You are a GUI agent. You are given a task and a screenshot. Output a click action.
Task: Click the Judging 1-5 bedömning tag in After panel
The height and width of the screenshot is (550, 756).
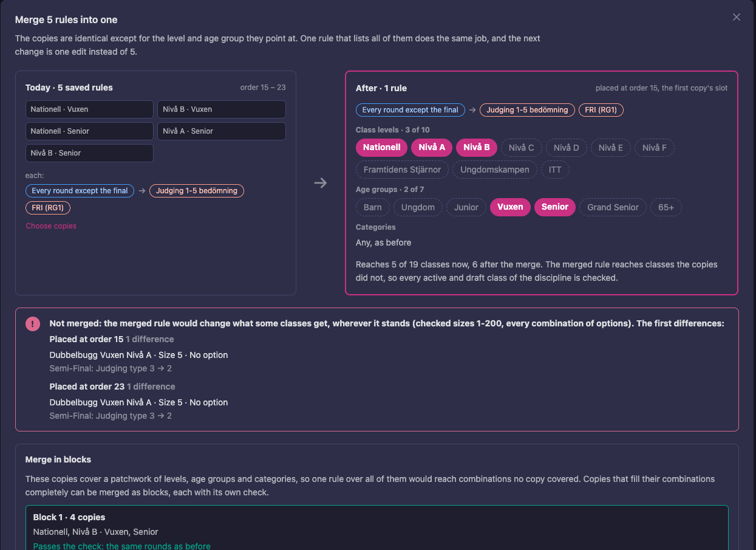(527, 110)
